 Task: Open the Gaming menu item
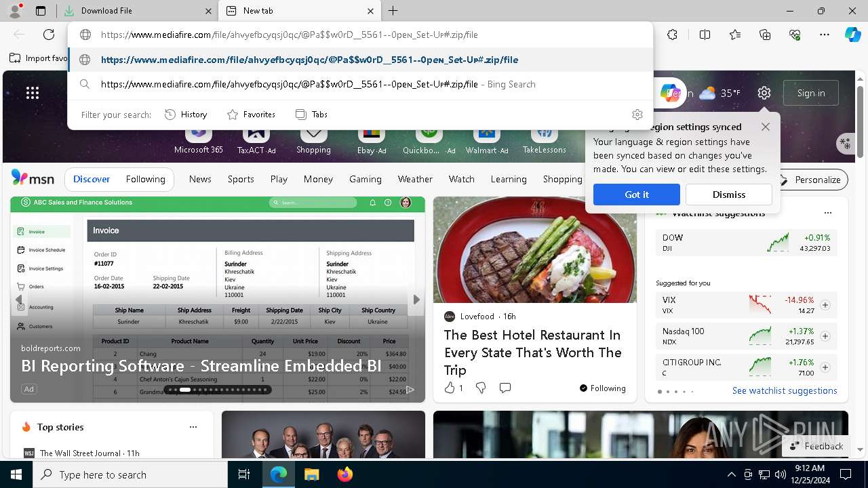click(366, 179)
